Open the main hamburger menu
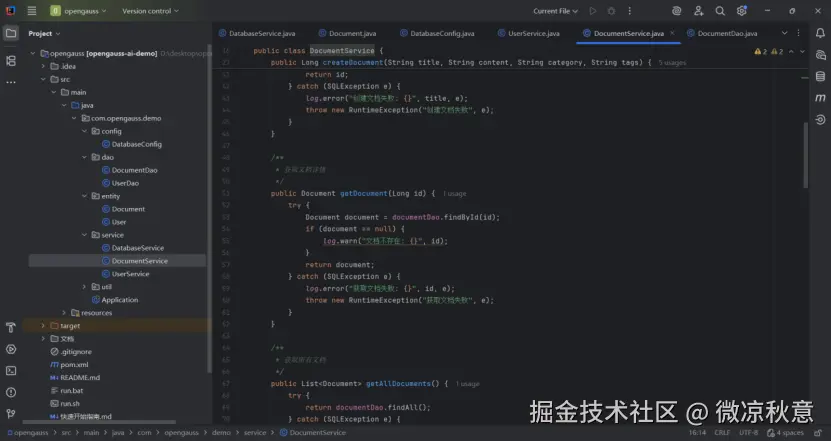Viewport: 831px width, 442px height. coord(32,11)
